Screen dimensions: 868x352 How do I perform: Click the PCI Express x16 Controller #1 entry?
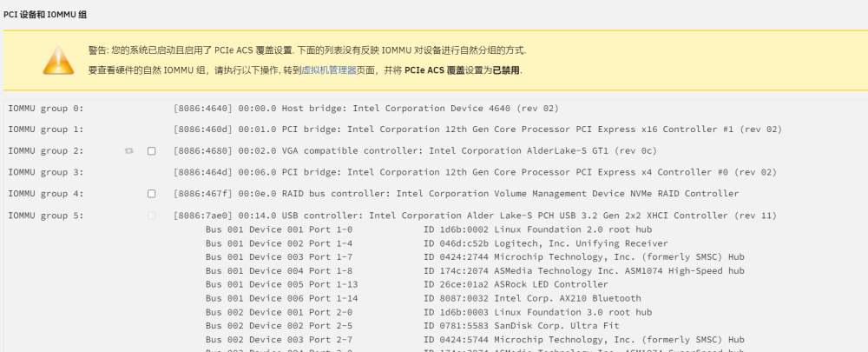point(477,130)
